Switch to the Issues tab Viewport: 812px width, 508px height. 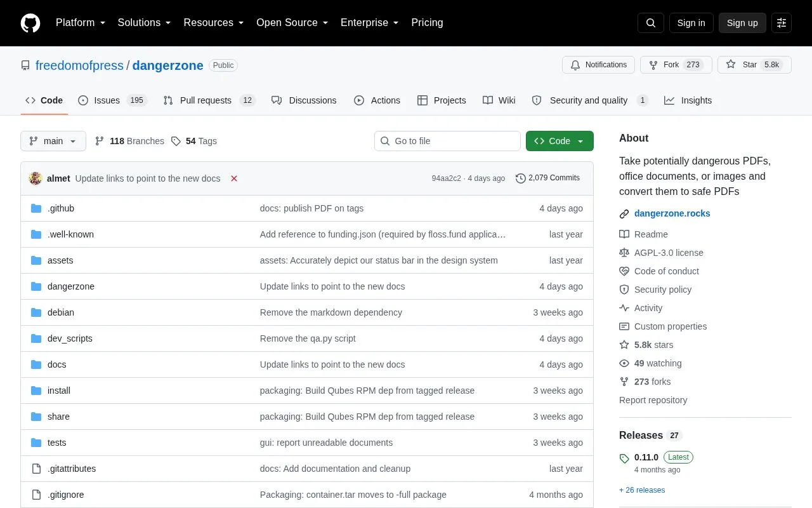coord(112,100)
